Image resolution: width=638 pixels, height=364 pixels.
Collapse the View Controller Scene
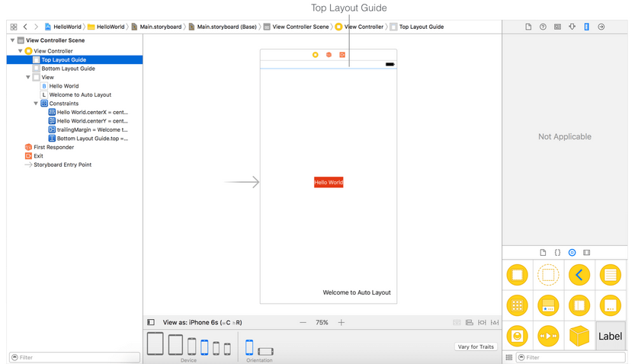point(13,40)
